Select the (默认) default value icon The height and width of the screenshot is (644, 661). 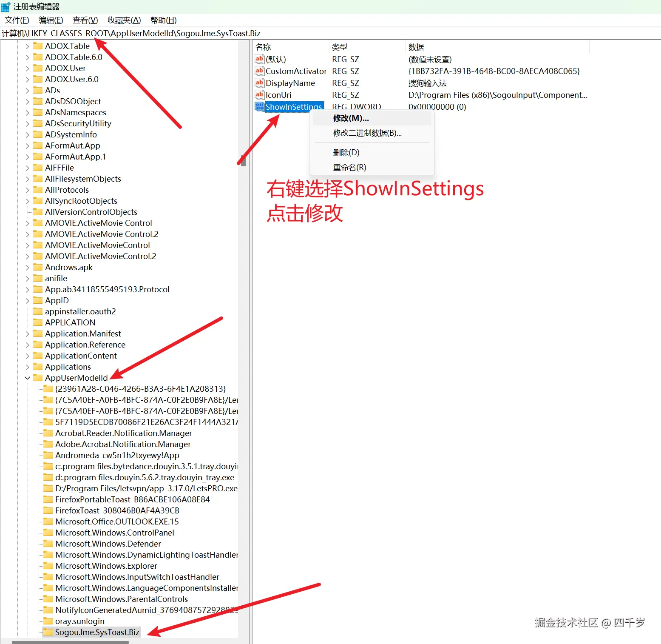(259, 59)
